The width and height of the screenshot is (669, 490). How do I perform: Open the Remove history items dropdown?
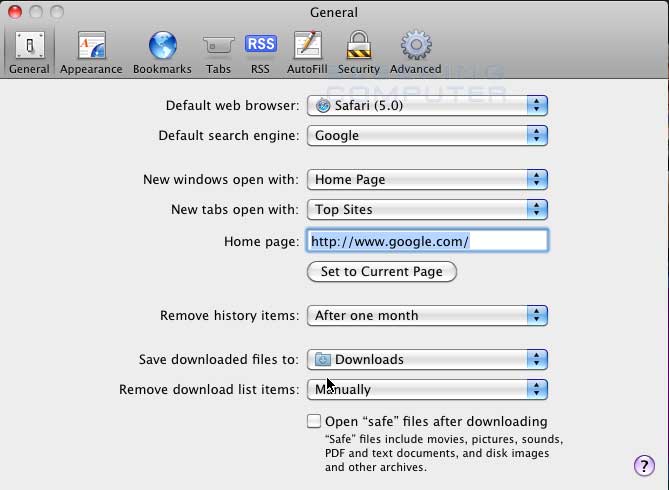tap(427, 315)
